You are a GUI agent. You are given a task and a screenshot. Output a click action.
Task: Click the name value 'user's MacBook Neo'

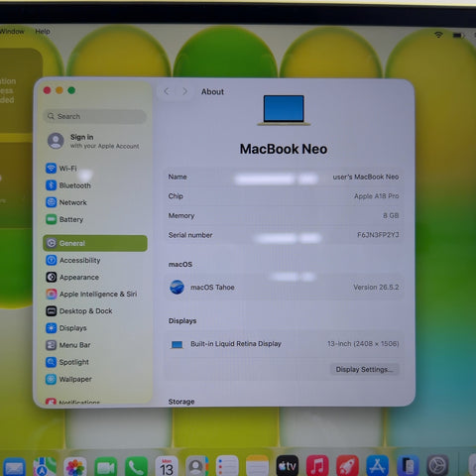(x=366, y=177)
